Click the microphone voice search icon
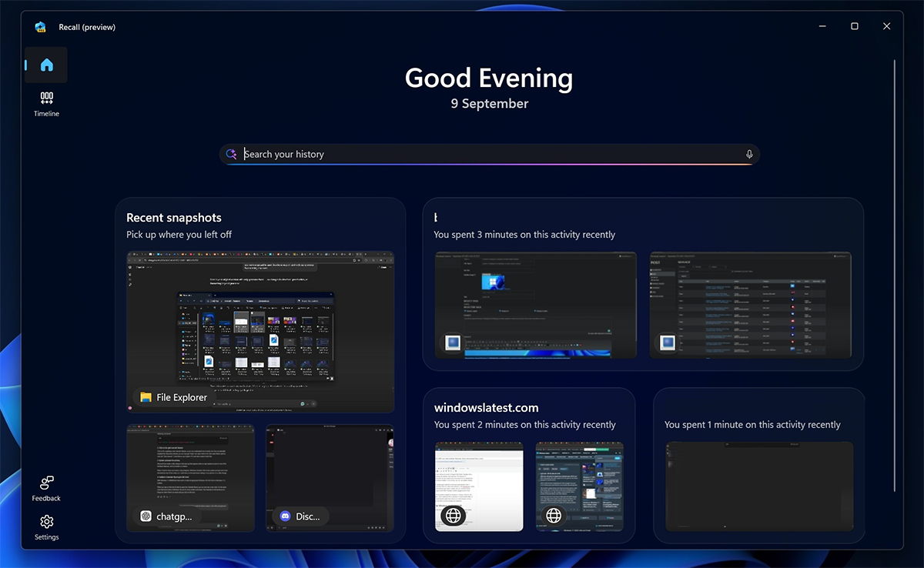The image size is (924, 568). click(x=749, y=155)
